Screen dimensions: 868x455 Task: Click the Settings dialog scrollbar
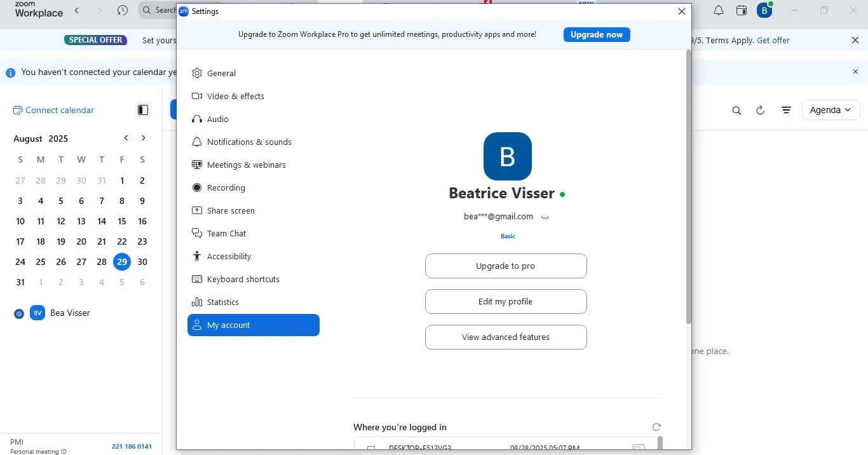pyautogui.click(x=688, y=187)
